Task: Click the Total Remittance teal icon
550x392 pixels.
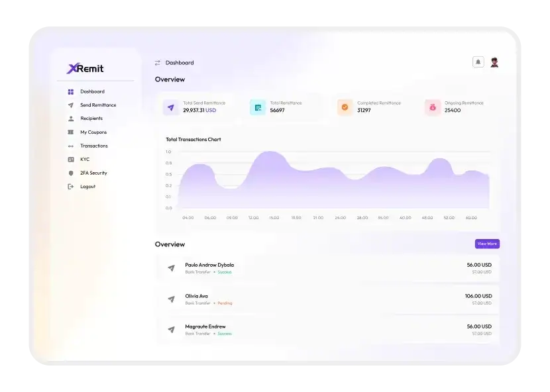Action: (x=258, y=107)
